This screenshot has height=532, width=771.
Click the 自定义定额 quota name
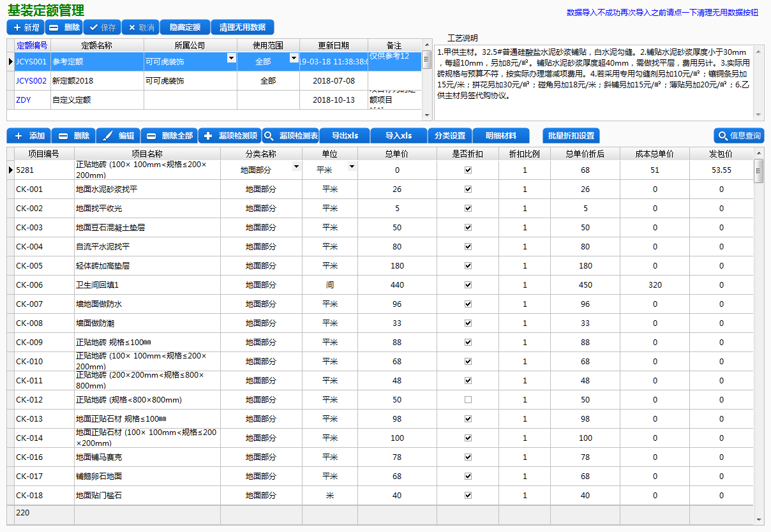[71, 100]
